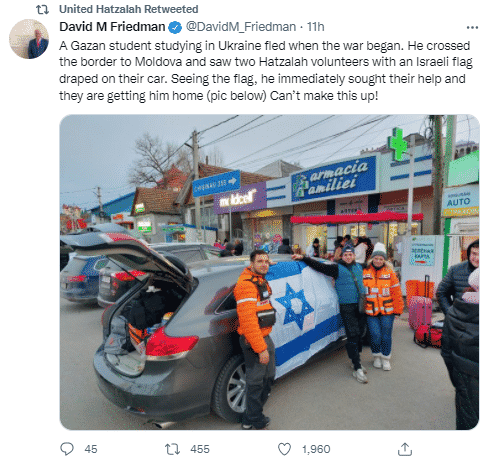Click the 1,960 likes count
The width and height of the screenshot is (486, 461).
click(316, 449)
